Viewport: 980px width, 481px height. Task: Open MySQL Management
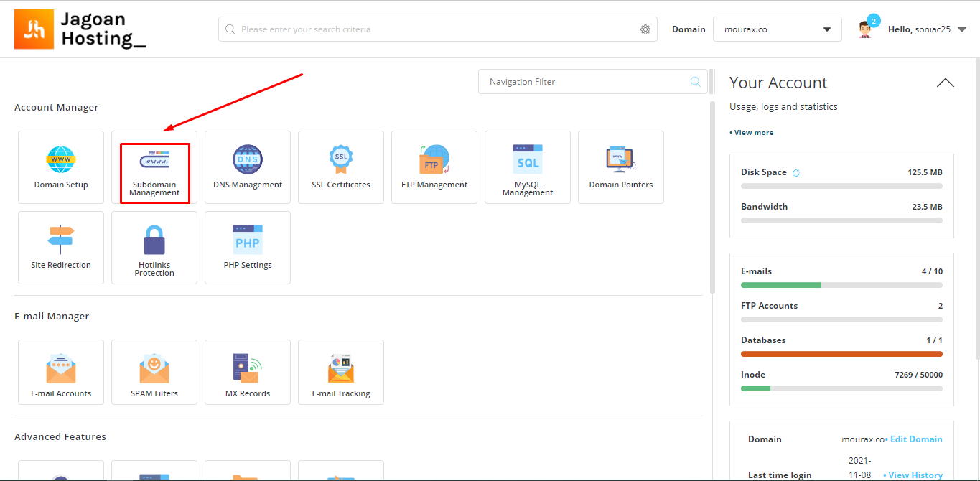[x=528, y=167]
